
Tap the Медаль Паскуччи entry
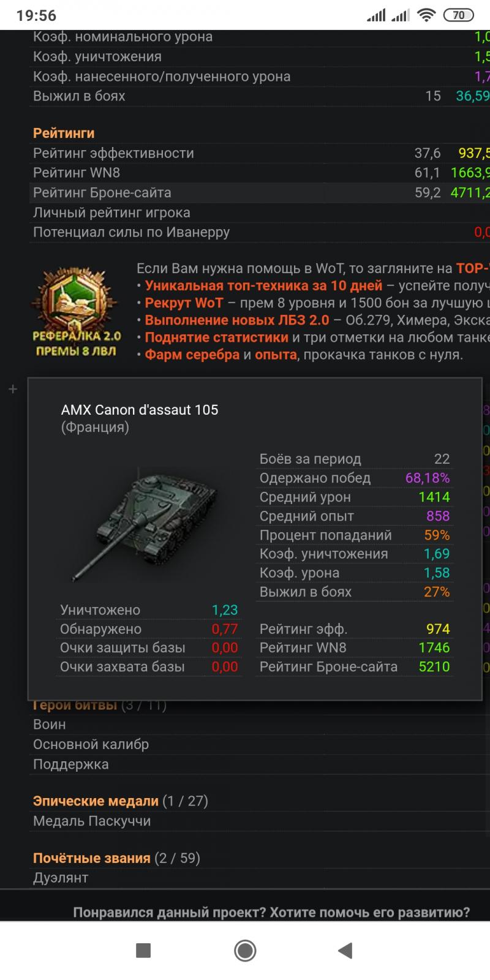coord(92,821)
